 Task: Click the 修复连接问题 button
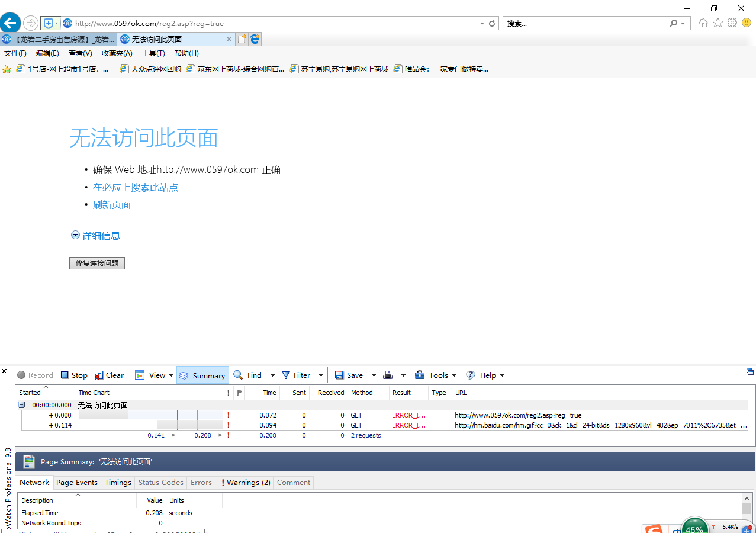point(97,264)
